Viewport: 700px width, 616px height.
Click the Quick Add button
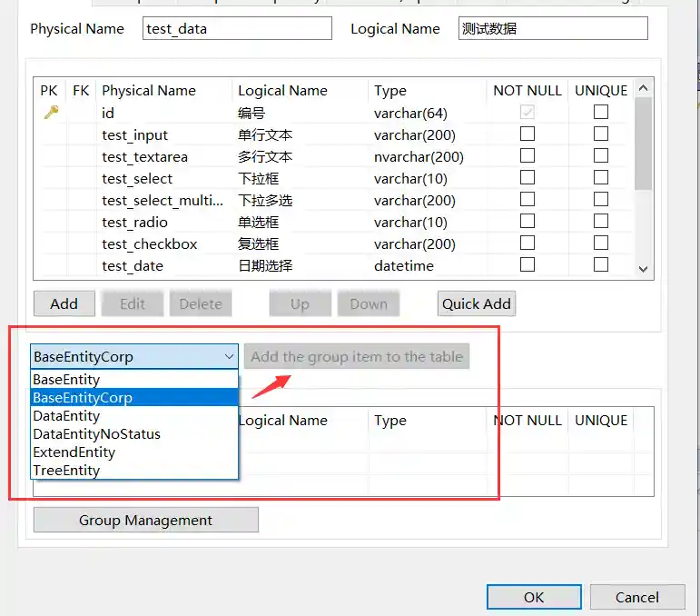coord(477,303)
